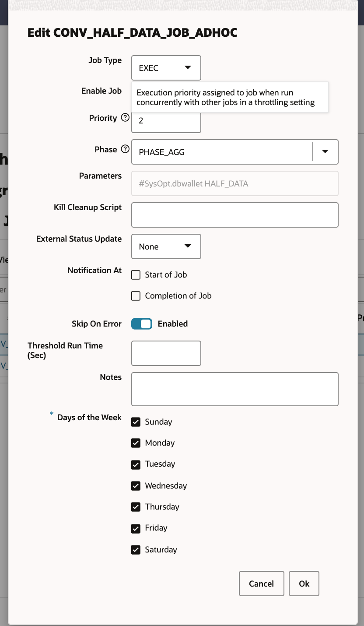This screenshot has height=626, width=364.
Task: Click the Days of the Week label
Action: [x=90, y=417]
